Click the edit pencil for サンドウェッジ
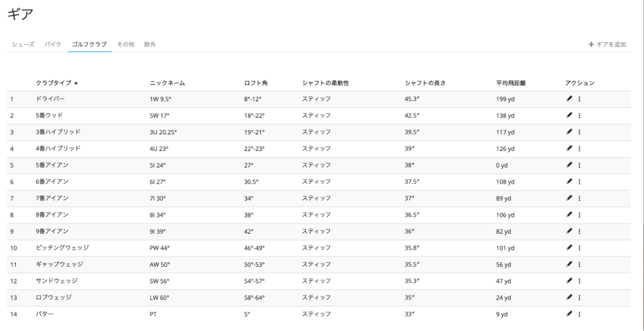Image resolution: width=644 pixels, height=331 pixels. pyautogui.click(x=569, y=281)
